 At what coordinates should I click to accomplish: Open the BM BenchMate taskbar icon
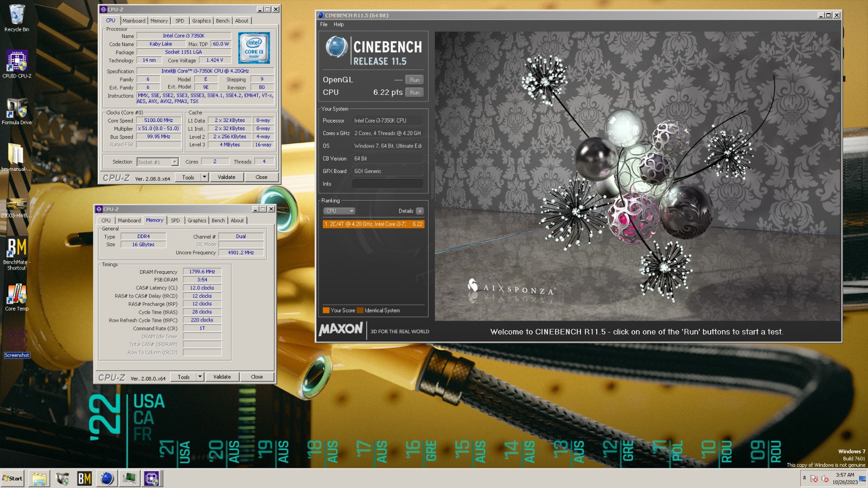[85, 478]
